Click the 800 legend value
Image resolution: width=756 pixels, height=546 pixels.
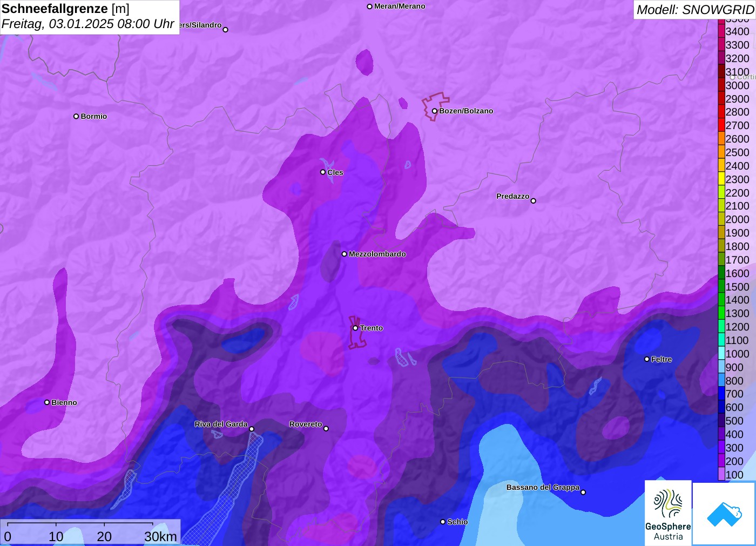(734, 381)
